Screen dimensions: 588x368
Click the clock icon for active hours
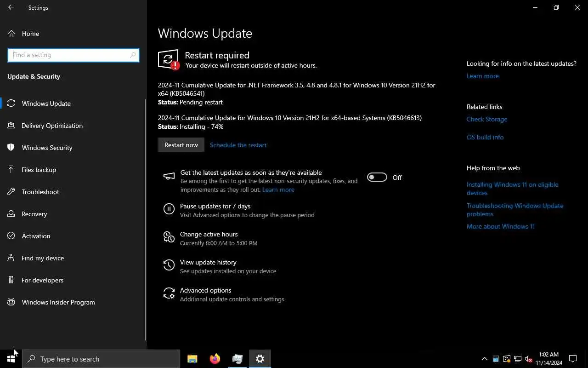pos(169,237)
